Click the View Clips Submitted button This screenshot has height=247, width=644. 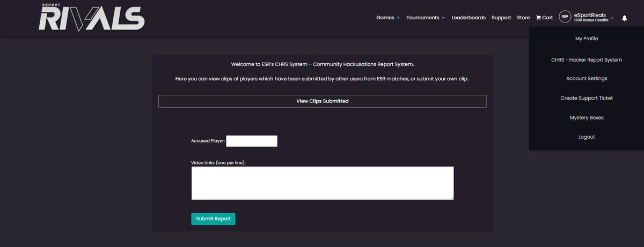tap(323, 101)
